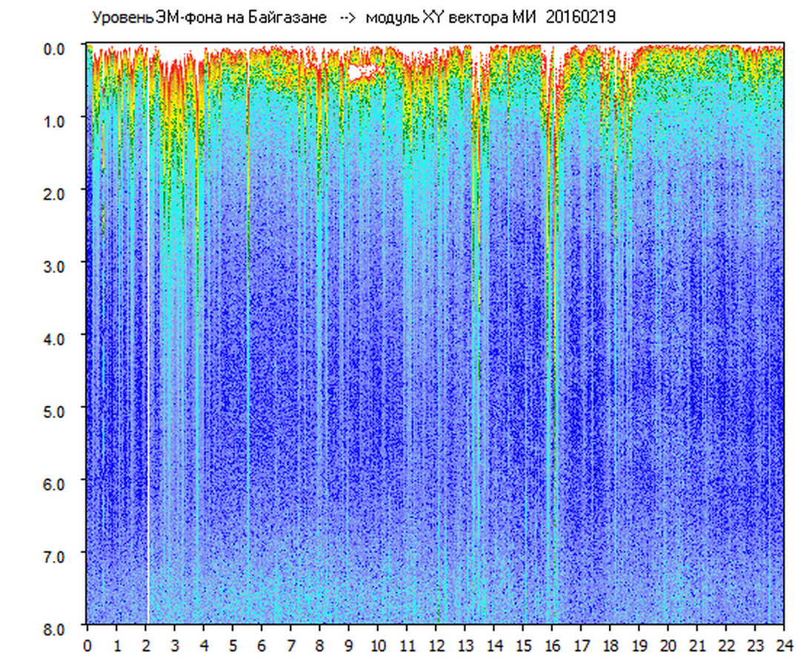Click the x-axis tick label 6
812x667 pixels.
(262, 646)
